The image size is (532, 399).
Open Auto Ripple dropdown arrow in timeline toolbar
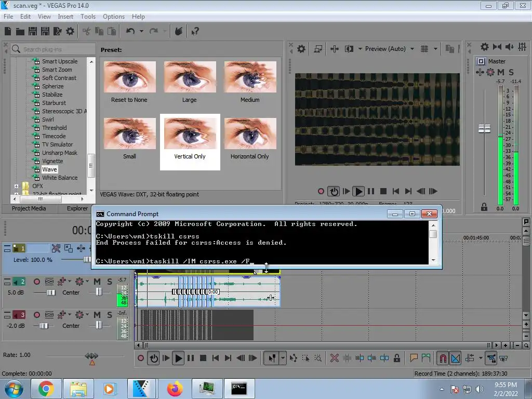(x=481, y=358)
